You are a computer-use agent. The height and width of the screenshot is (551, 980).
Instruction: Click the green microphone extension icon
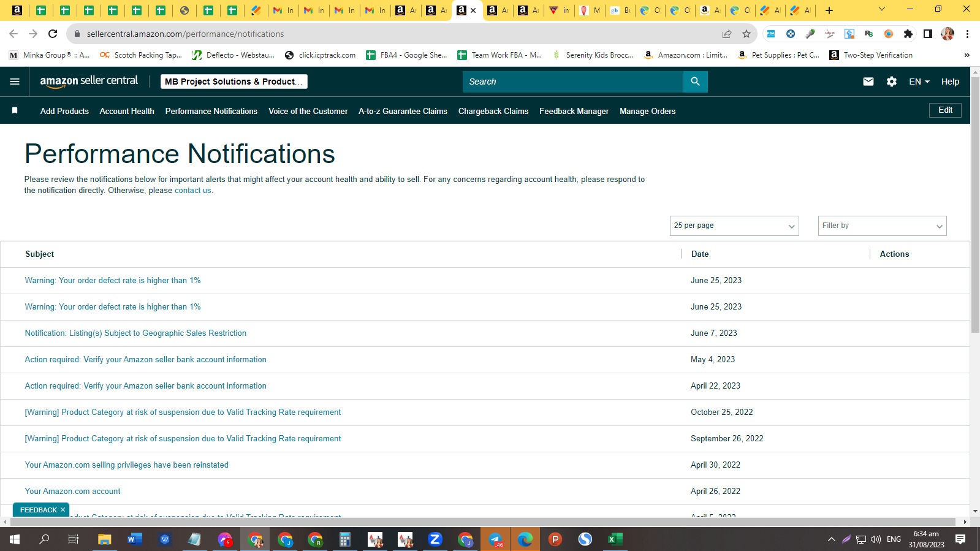(x=810, y=34)
